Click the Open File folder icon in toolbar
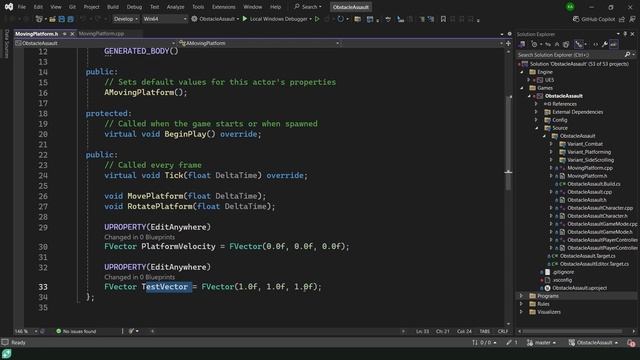This screenshot has height=360, width=640. (52, 19)
